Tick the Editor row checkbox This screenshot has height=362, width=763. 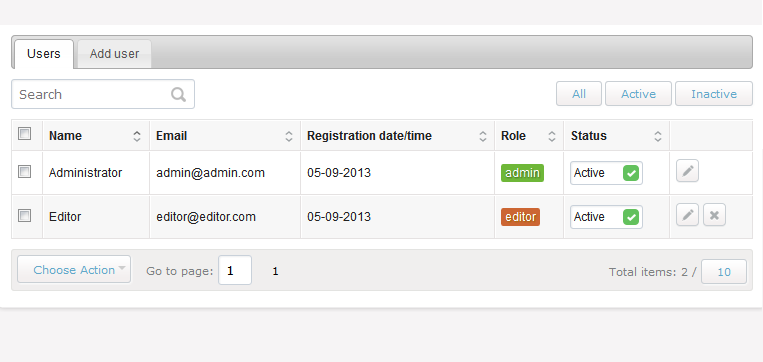click(x=24, y=215)
